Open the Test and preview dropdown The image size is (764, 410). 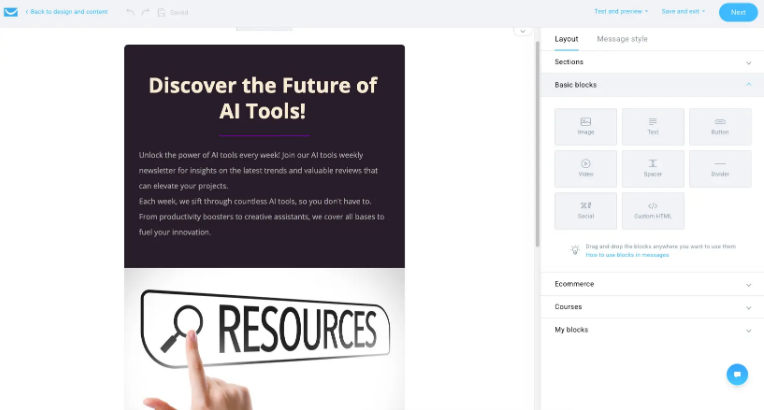pyautogui.click(x=621, y=12)
